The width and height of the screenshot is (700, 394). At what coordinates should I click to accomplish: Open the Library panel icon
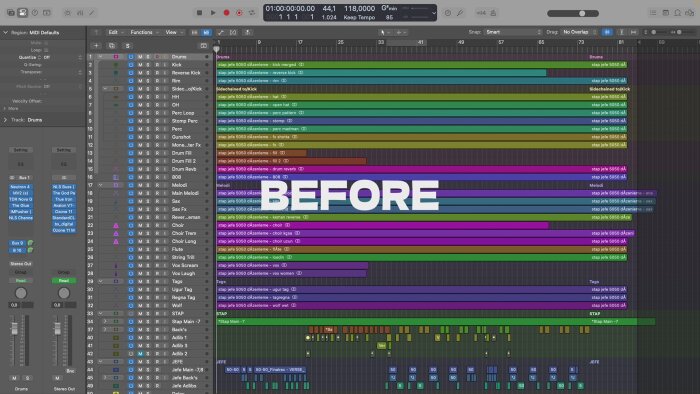tap(11, 13)
